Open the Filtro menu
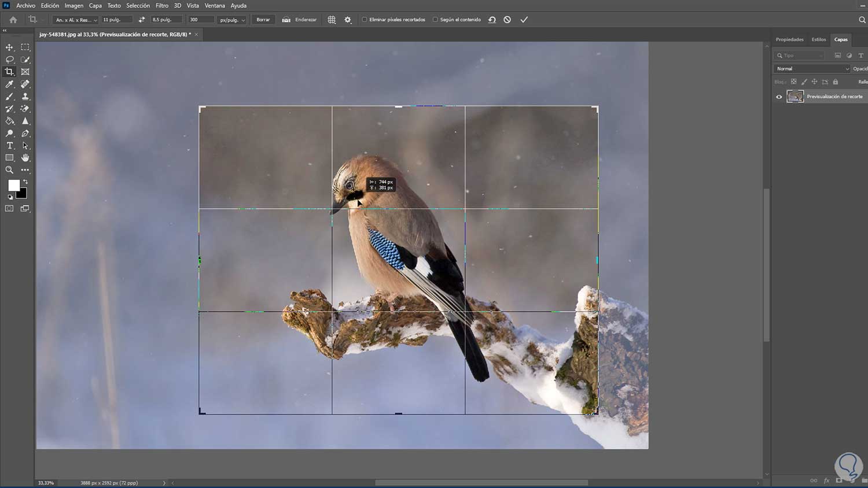 coord(161,6)
